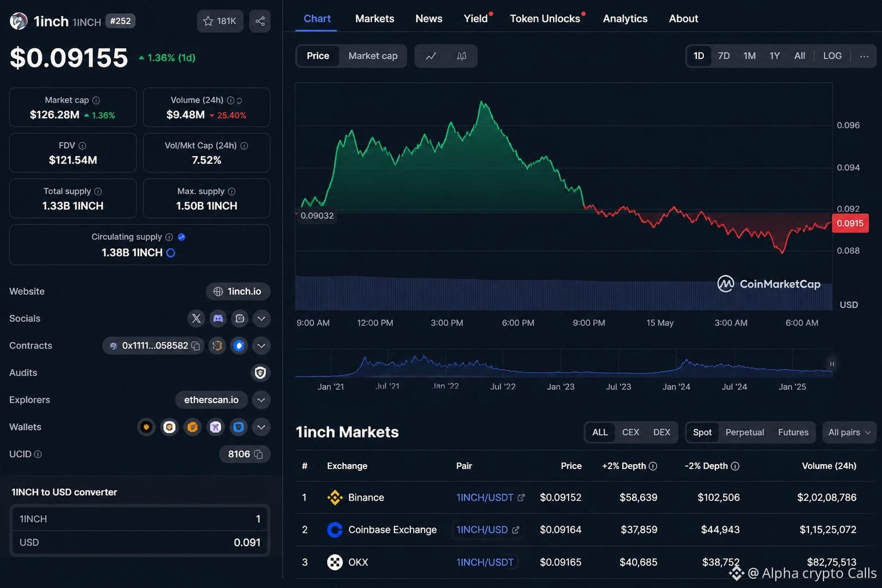Select the Futures markets tab
882x588 pixels.
click(793, 432)
